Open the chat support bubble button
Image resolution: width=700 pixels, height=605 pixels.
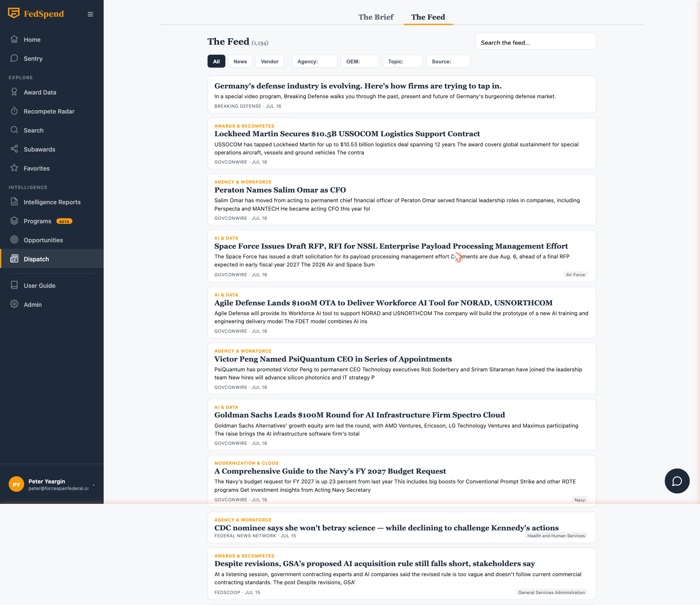pyautogui.click(x=677, y=481)
